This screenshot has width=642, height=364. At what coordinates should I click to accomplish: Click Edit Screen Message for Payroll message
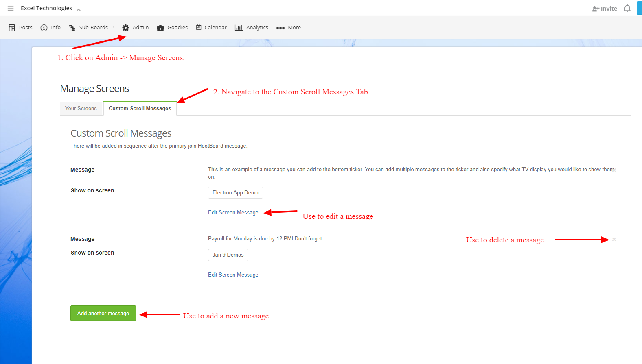pyautogui.click(x=233, y=275)
